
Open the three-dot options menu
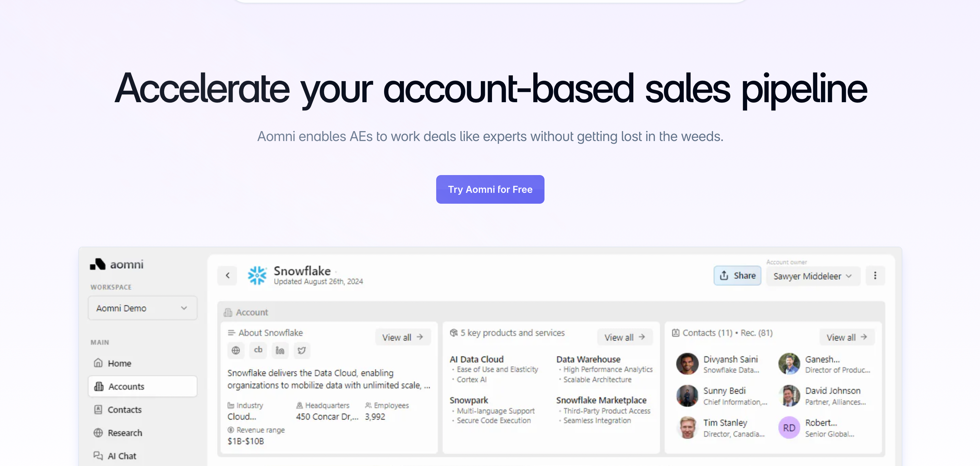[x=875, y=275]
